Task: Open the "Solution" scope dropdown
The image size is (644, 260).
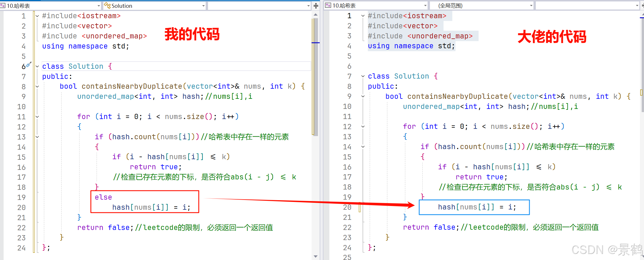Action: point(203,5)
